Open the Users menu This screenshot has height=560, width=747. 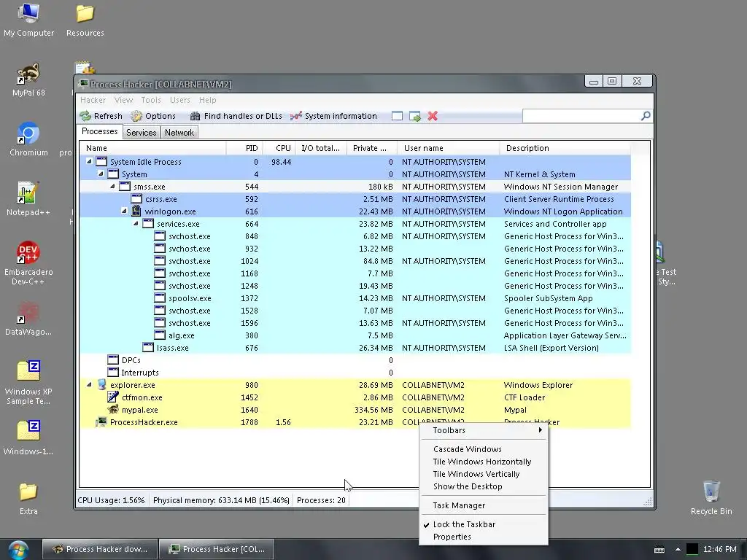(x=180, y=100)
